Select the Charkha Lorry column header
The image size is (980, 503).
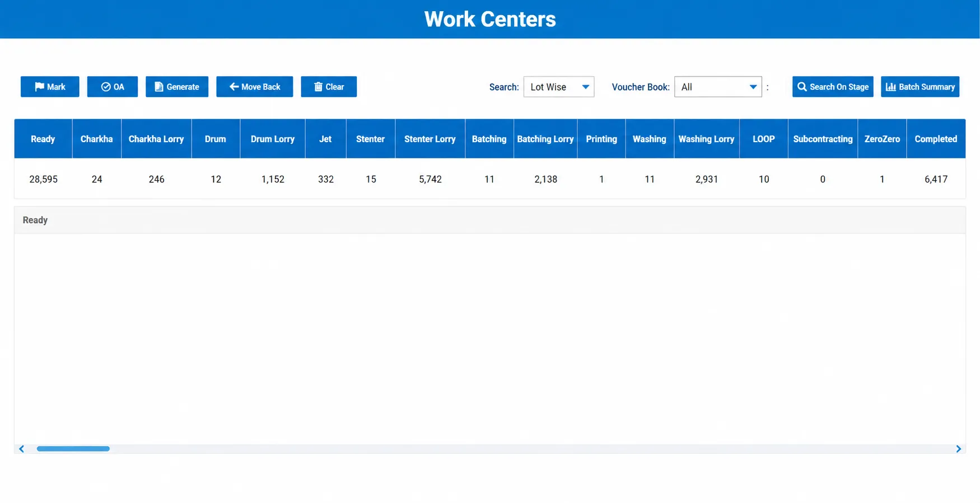pyautogui.click(x=156, y=139)
